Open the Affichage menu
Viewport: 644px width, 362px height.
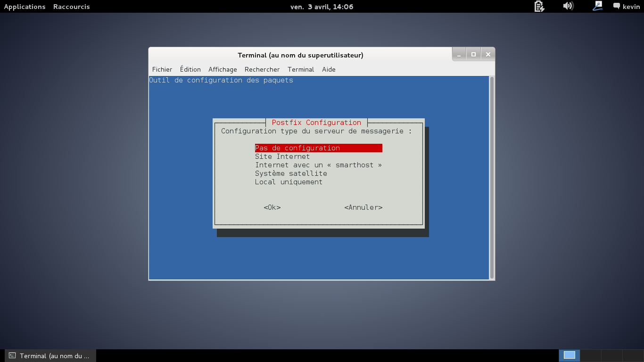click(223, 69)
